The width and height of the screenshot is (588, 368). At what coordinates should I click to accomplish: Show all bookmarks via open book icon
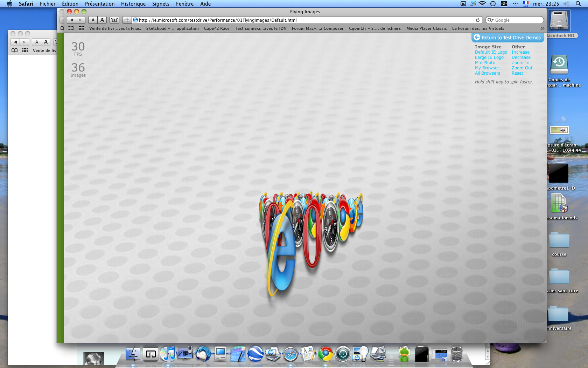[x=71, y=28]
